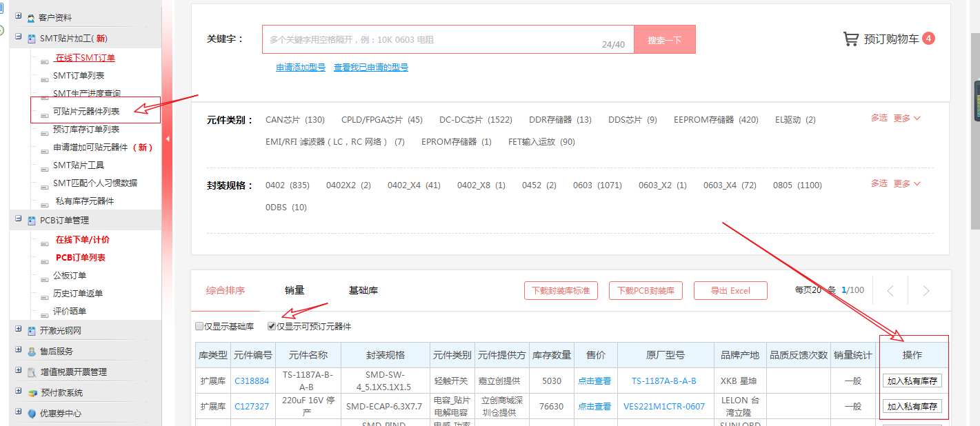Collapse the SMT贴片加工 tree node
980x426 pixels.
pyautogui.click(x=18, y=37)
